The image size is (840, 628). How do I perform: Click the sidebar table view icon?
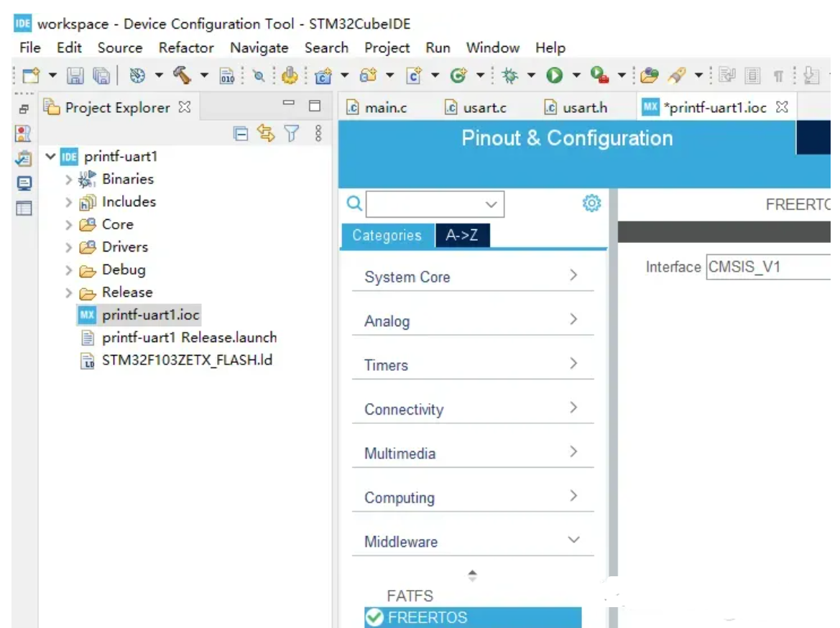[24, 208]
